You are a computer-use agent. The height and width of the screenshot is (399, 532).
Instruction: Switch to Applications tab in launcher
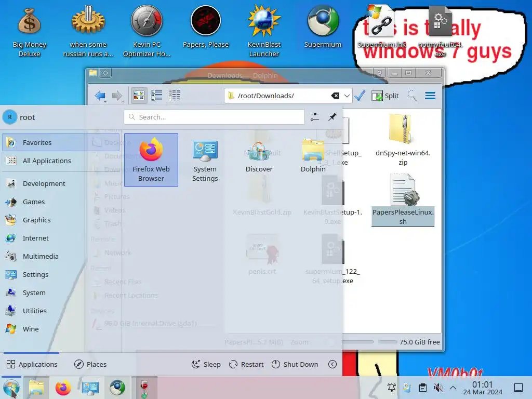click(x=32, y=364)
